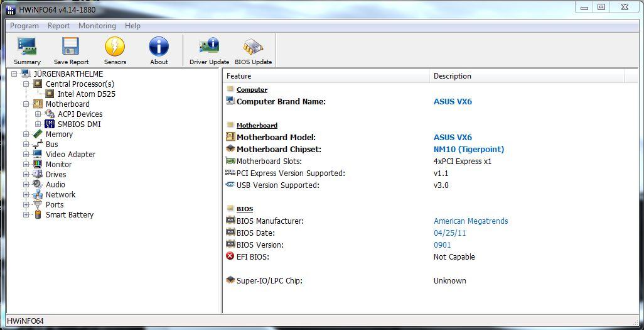The width and height of the screenshot is (644, 330).
Task: Click the Intel Atom D525 processor icon
Action: (x=50, y=94)
